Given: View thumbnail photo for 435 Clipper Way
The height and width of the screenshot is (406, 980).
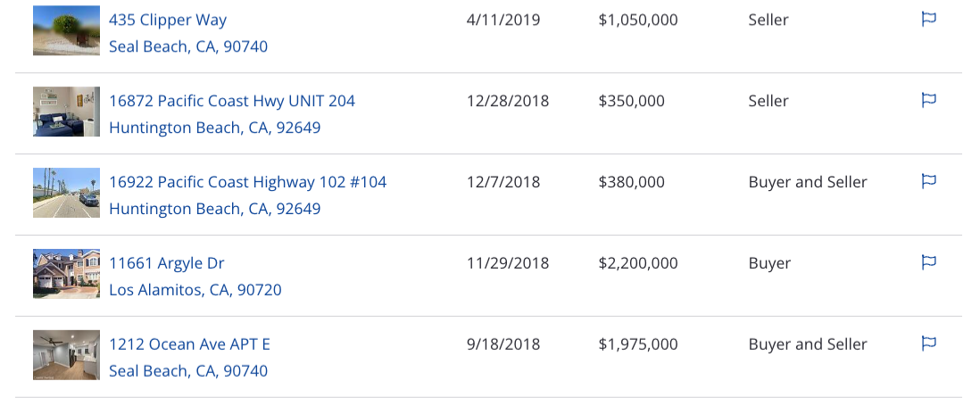Looking at the screenshot, I should click(66, 30).
